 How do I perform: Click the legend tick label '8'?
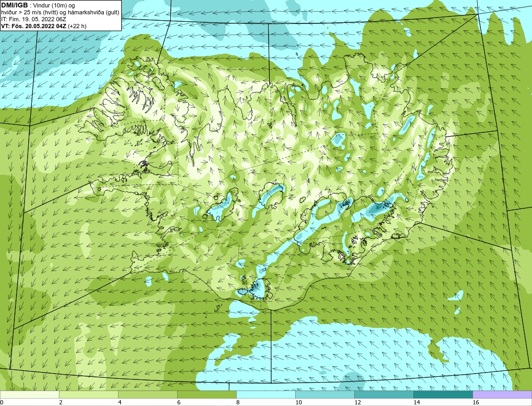[238, 402]
